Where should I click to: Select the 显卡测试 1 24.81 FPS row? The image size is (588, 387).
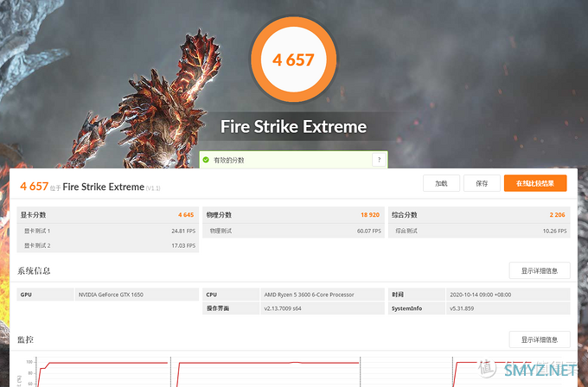[x=107, y=231]
